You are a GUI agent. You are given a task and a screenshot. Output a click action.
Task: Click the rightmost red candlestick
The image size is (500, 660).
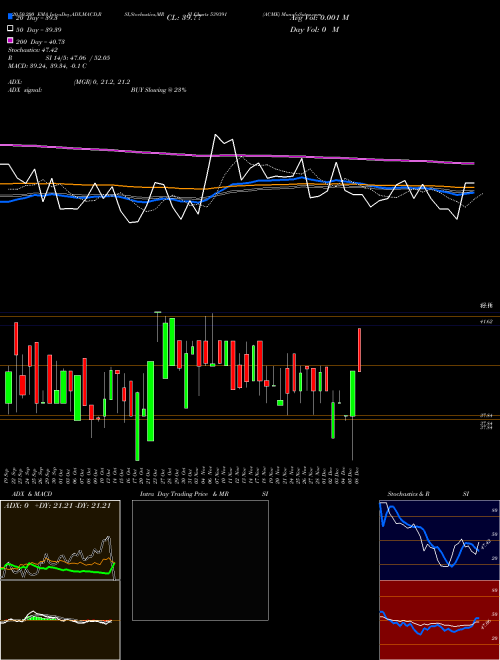359,350
